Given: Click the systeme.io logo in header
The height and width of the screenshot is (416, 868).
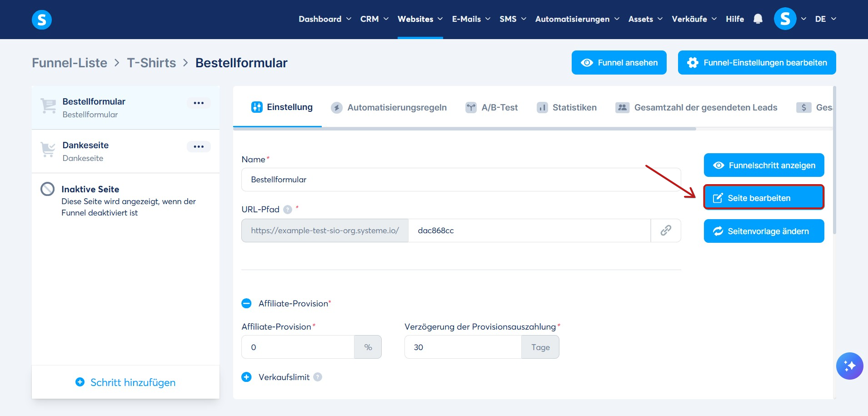Looking at the screenshot, I should pos(42,20).
